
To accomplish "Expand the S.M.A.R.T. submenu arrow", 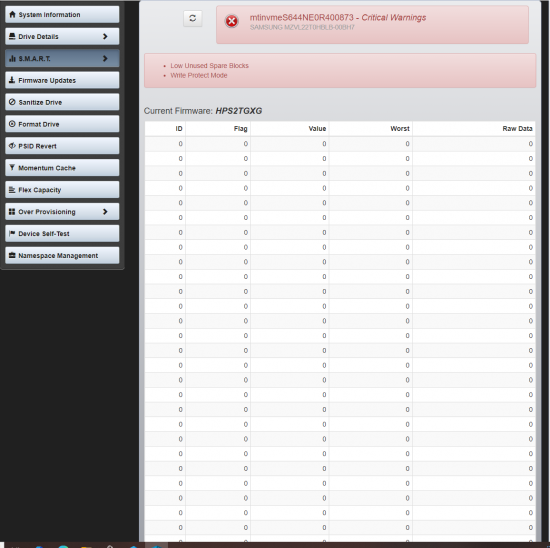I will [x=105, y=58].
